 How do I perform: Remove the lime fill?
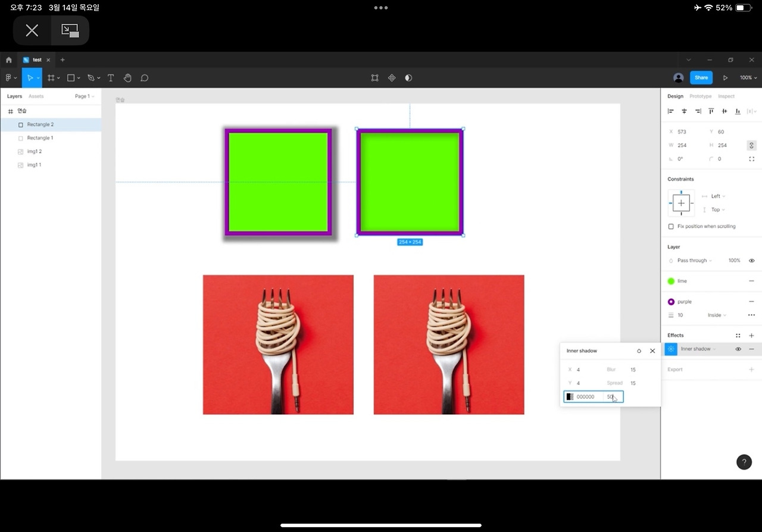pyautogui.click(x=751, y=281)
